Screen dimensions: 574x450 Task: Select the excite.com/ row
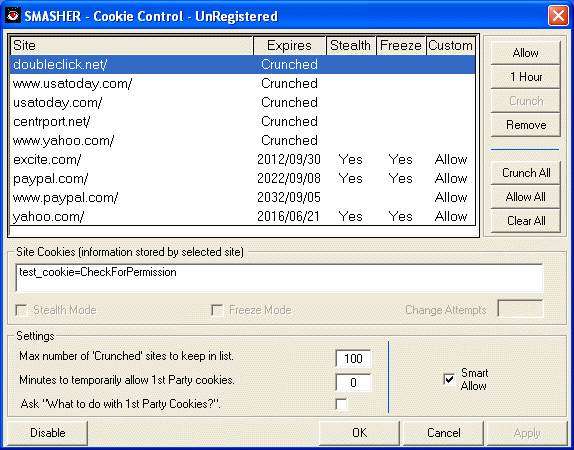(x=243, y=159)
